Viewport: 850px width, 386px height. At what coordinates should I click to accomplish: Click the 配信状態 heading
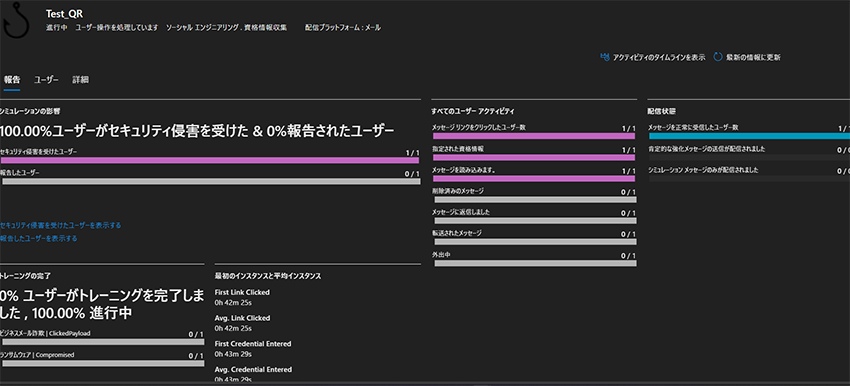pyautogui.click(x=661, y=111)
